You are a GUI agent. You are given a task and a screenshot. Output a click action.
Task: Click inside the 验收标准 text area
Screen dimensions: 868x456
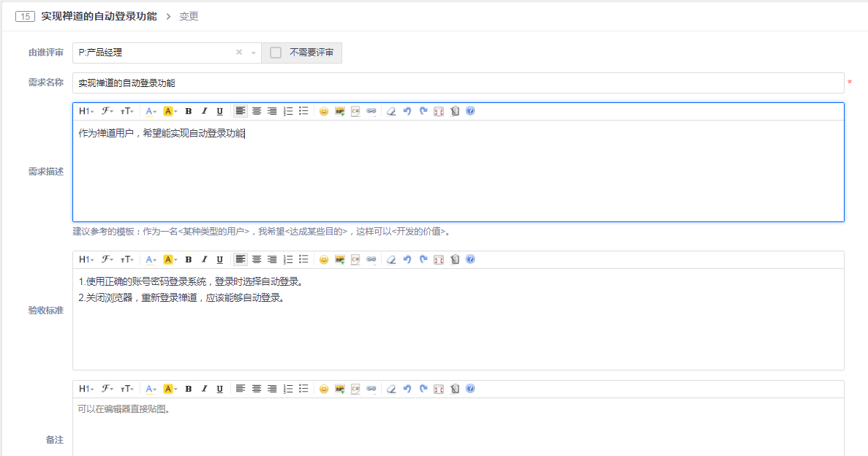[x=458, y=319]
